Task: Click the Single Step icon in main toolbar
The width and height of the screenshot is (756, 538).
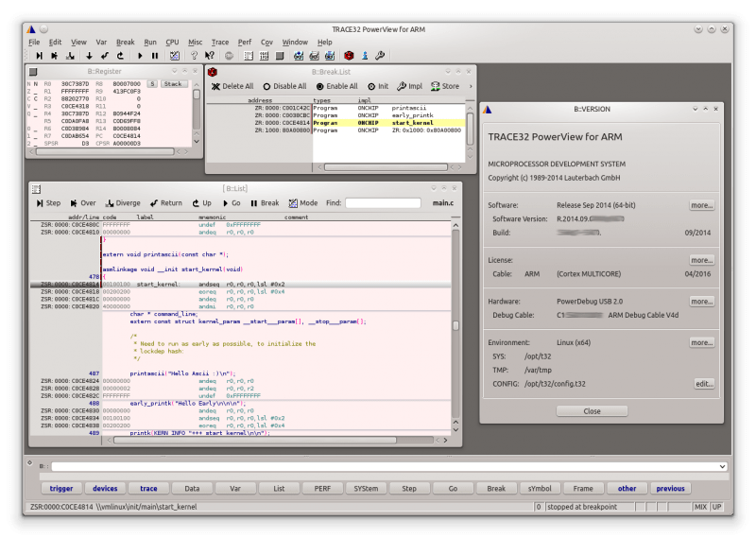Action: pyautogui.click(x=39, y=56)
